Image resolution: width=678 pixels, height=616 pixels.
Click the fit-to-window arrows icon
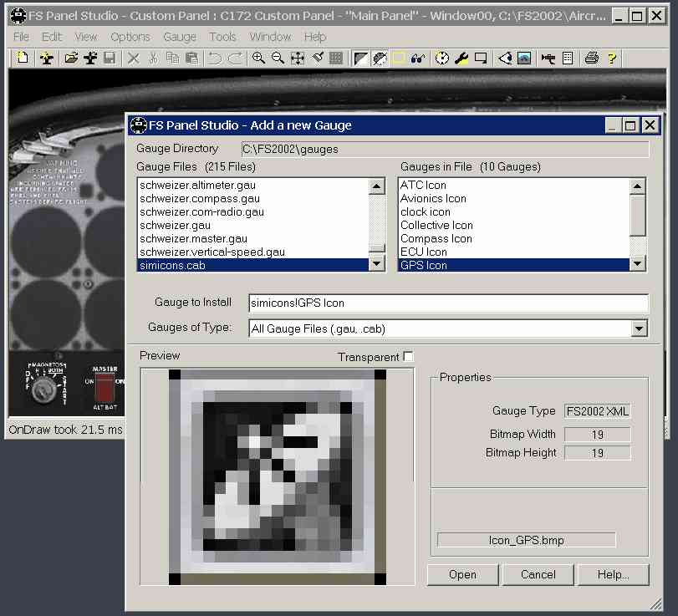point(298,58)
